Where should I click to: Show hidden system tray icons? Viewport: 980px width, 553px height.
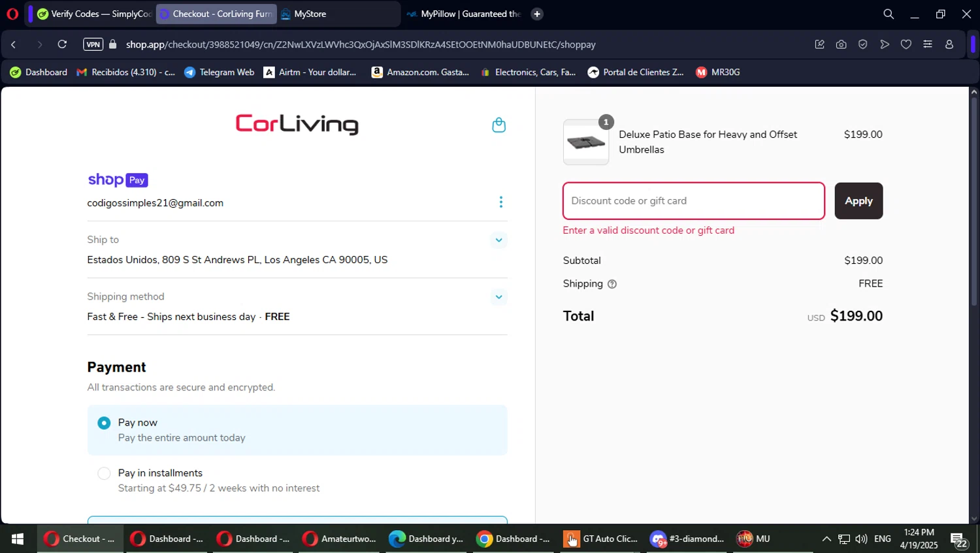point(826,539)
